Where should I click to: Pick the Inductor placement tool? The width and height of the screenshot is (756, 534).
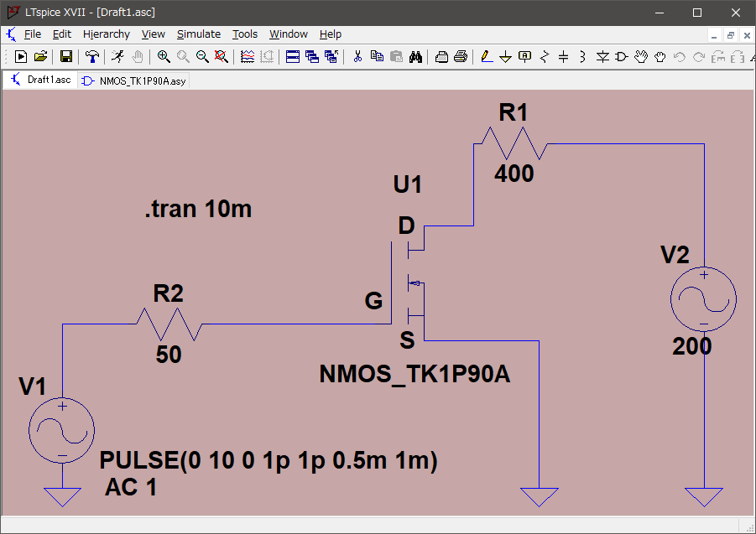[x=582, y=57]
